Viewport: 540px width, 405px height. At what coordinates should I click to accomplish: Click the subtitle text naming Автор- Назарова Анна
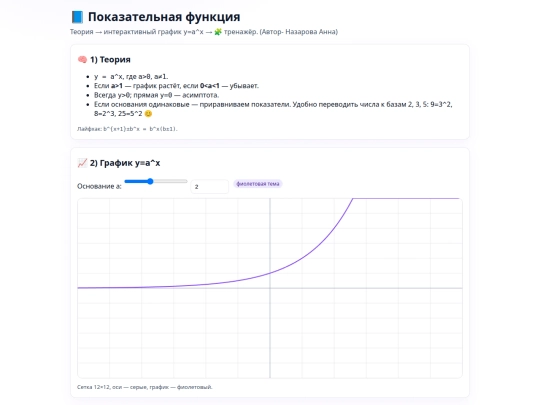pos(204,32)
